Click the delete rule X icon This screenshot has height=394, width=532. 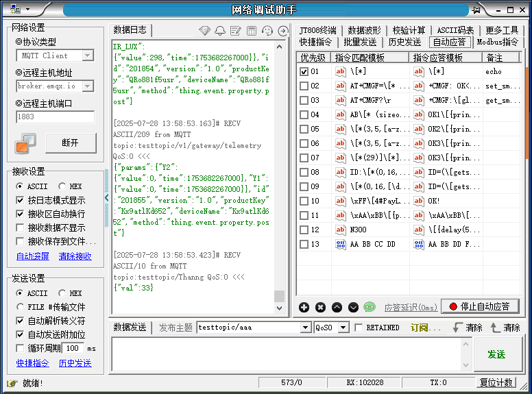pyautogui.click(x=320, y=307)
